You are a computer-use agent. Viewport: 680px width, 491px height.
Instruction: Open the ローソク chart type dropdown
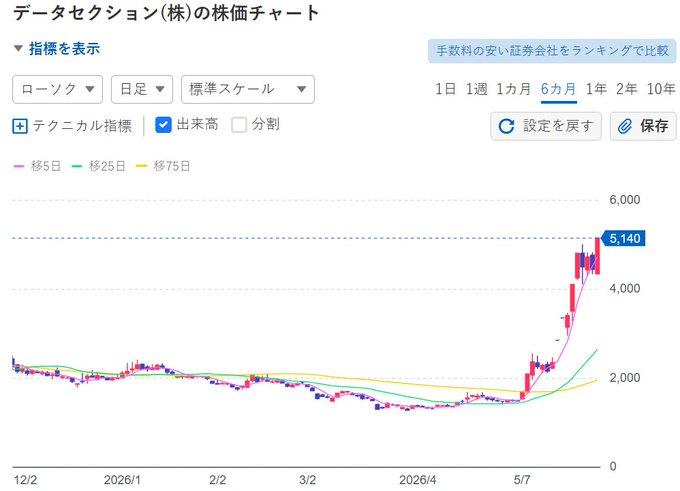(58, 89)
